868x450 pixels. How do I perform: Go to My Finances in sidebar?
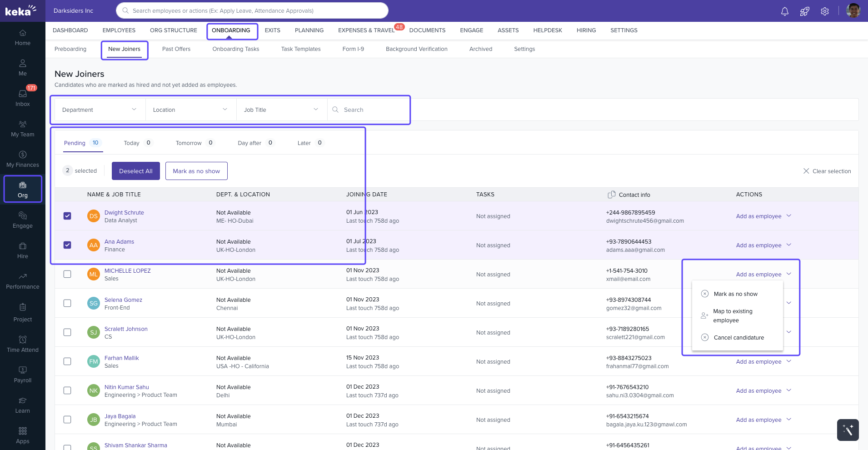tap(23, 159)
